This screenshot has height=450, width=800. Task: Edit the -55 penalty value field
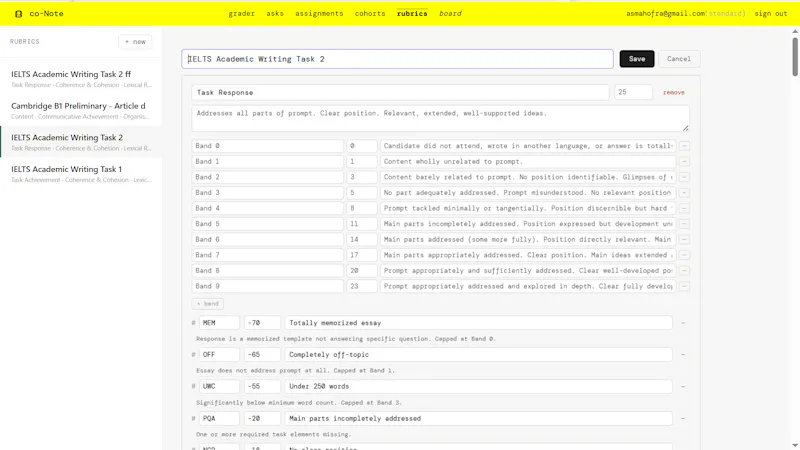pyautogui.click(x=262, y=386)
